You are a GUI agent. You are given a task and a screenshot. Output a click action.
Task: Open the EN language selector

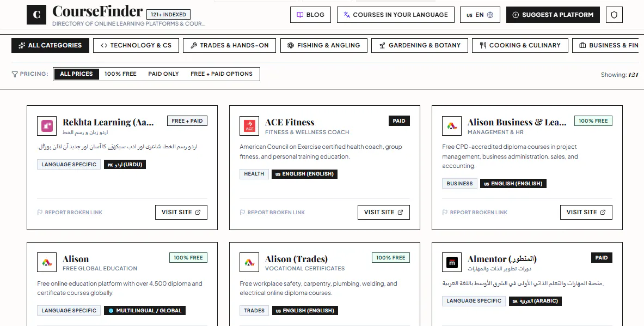pos(480,15)
